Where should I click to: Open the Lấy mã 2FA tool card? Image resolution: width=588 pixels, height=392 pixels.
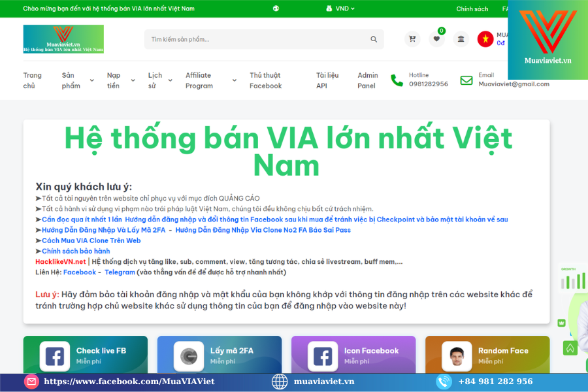pyautogui.click(x=220, y=355)
